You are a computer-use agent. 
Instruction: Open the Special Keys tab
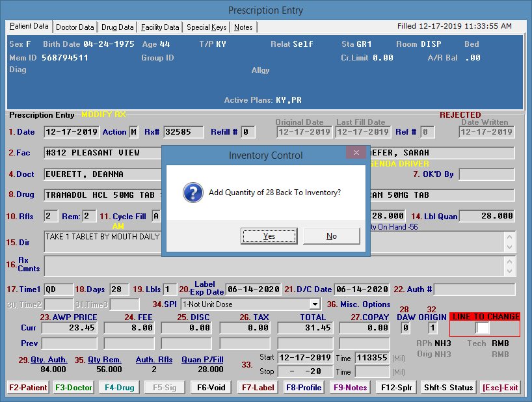(206, 27)
